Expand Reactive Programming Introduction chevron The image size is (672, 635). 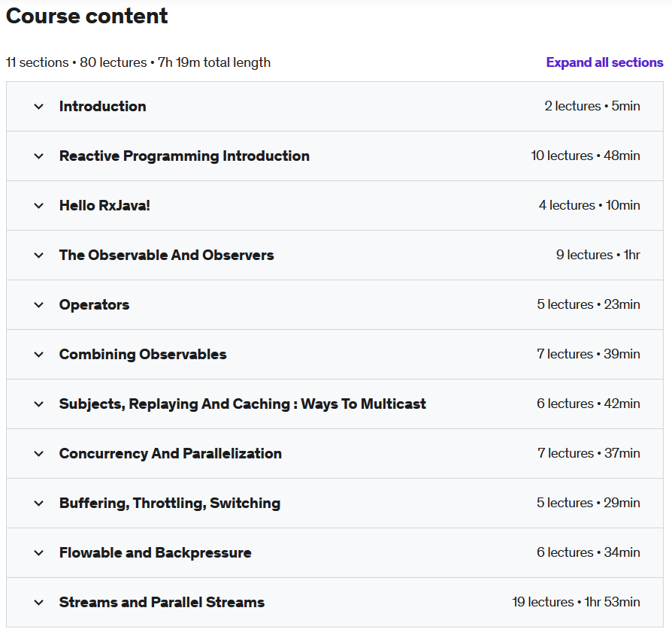pyautogui.click(x=38, y=156)
